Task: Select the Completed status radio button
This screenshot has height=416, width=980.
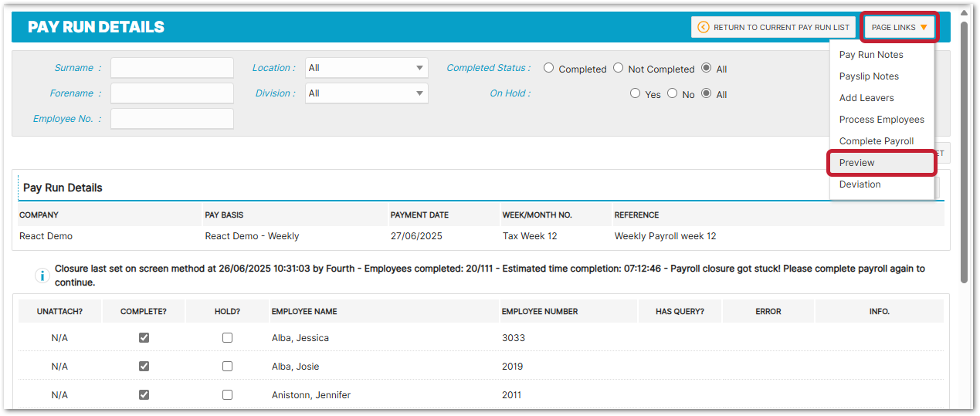Action: click(548, 68)
